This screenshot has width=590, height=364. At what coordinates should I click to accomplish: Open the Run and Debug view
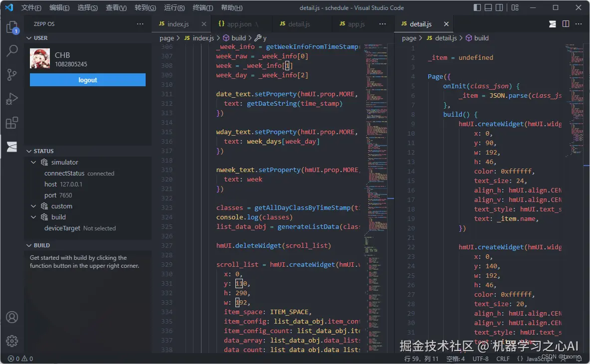[x=12, y=99]
